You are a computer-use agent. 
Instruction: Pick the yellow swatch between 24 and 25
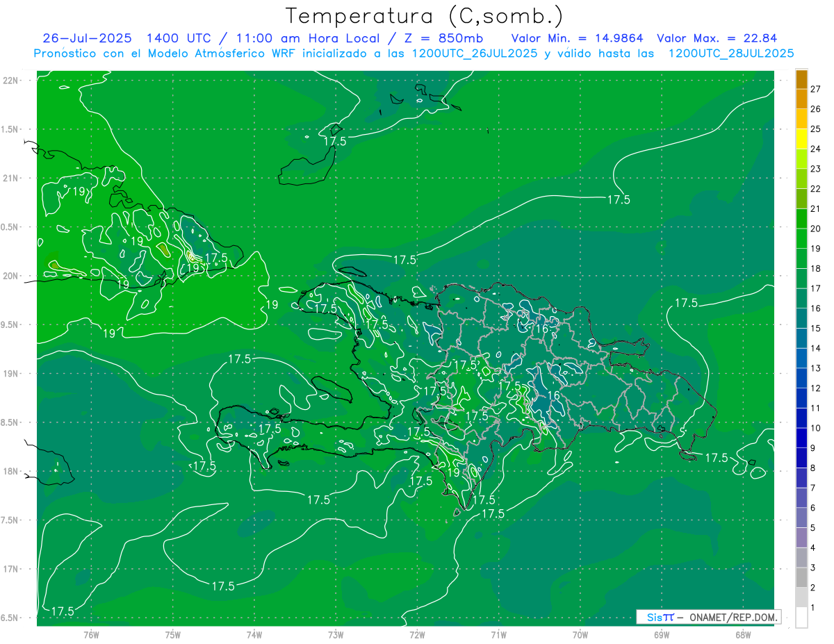coord(801,139)
